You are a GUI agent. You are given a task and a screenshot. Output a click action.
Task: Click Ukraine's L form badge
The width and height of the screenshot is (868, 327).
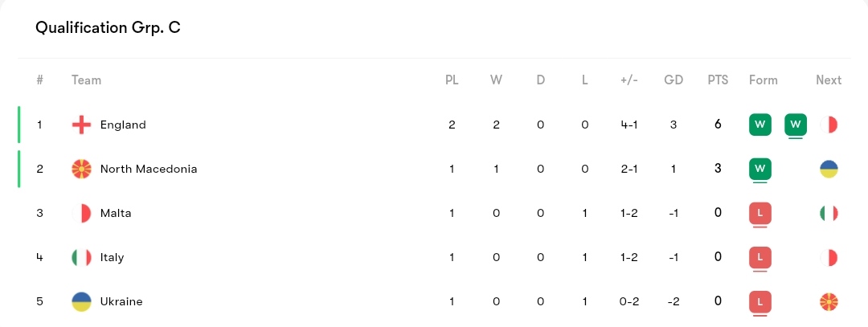(x=760, y=301)
